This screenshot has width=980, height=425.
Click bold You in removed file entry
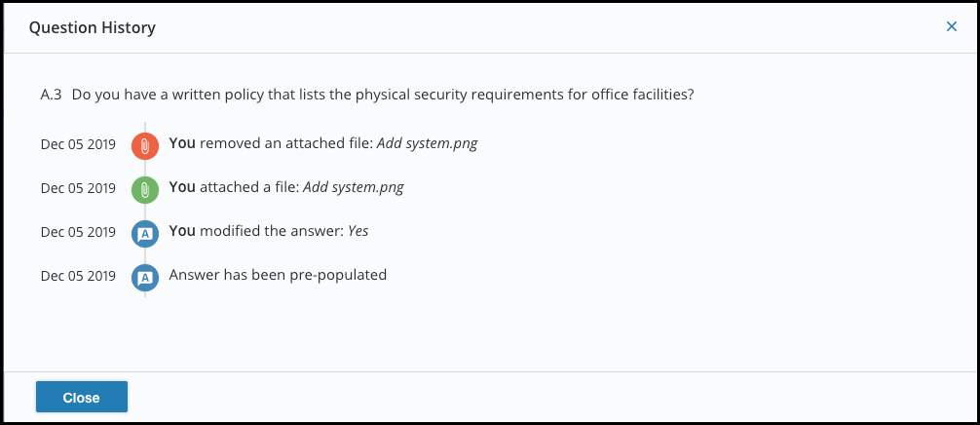point(182,143)
